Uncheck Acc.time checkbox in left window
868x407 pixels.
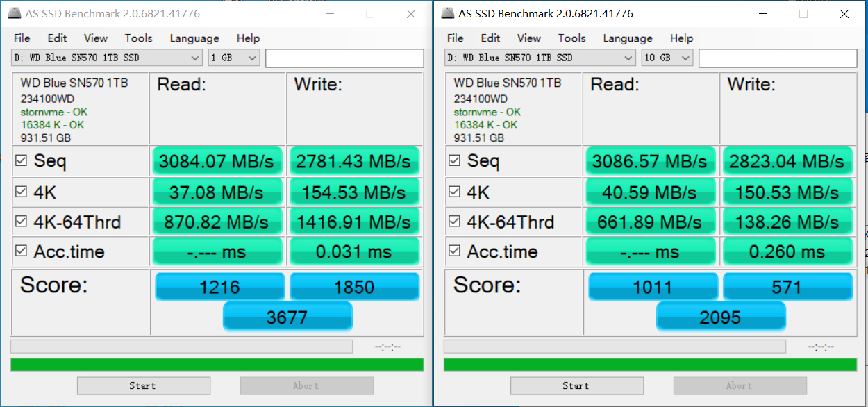pos(21,251)
